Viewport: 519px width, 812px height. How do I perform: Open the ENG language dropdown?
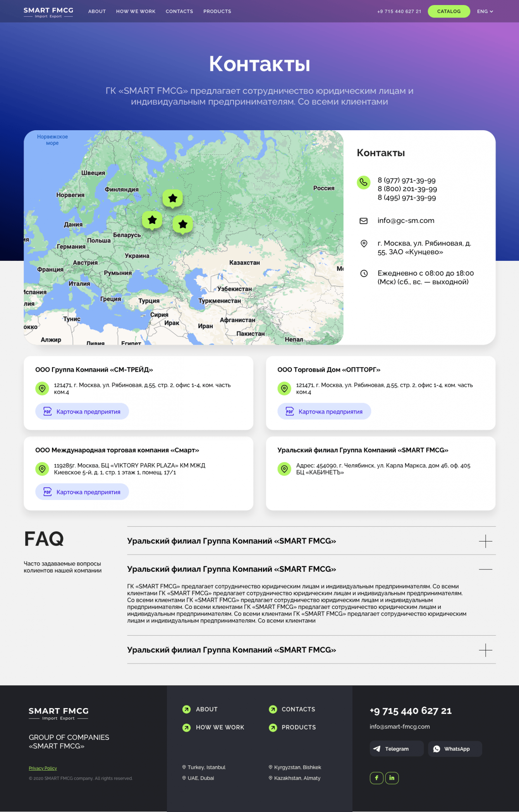485,12
